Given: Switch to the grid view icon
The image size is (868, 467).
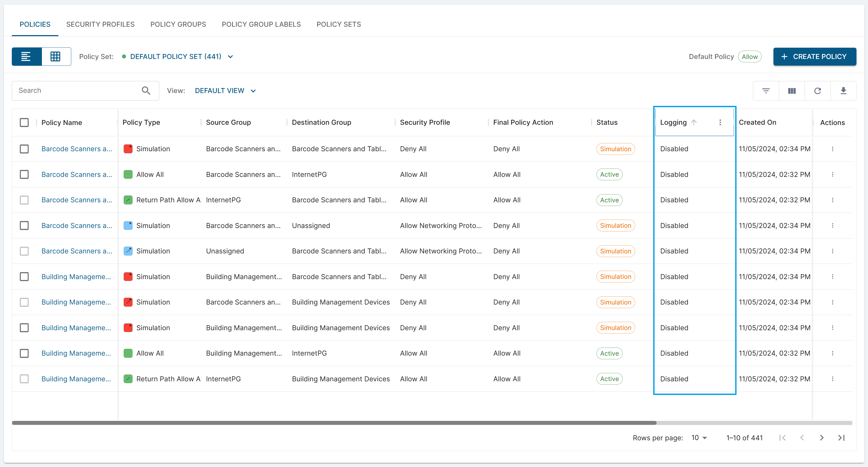Looking at the screenshot, I should point(56,56).
